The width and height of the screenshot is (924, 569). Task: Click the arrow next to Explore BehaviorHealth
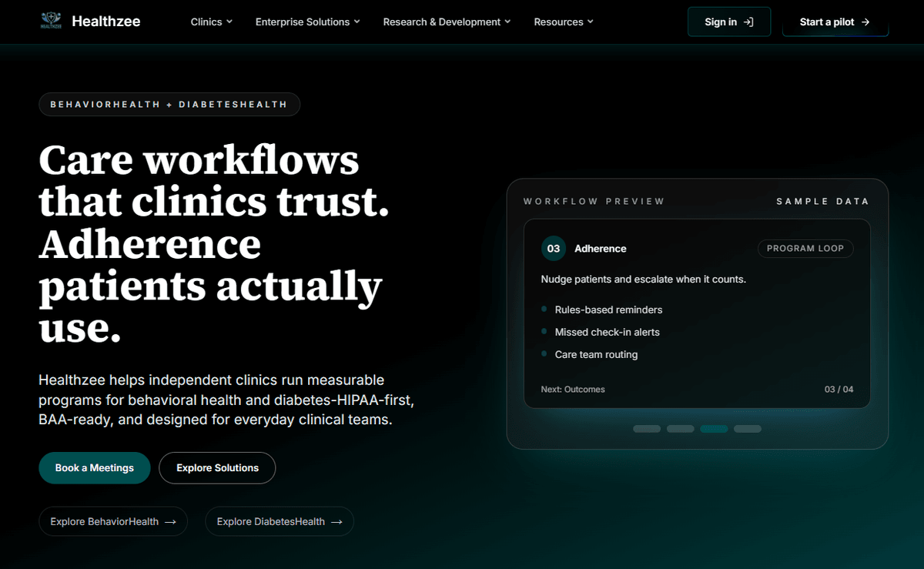click(x=171, y=522)
